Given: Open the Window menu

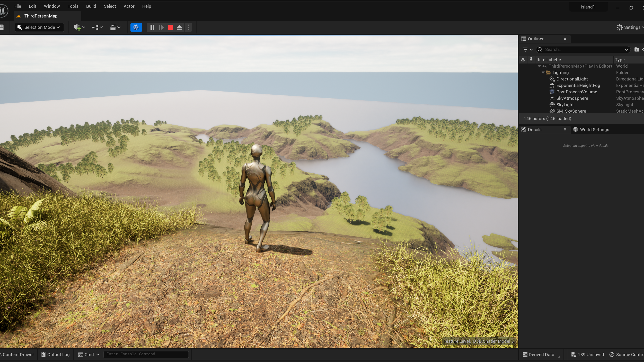Looking at the screenshot, I should (x=52, y=6).
